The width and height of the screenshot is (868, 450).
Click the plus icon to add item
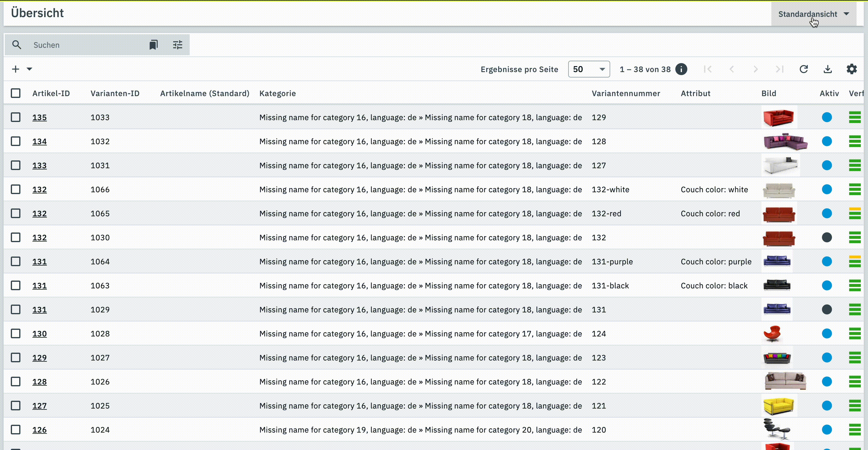(16, 69)
